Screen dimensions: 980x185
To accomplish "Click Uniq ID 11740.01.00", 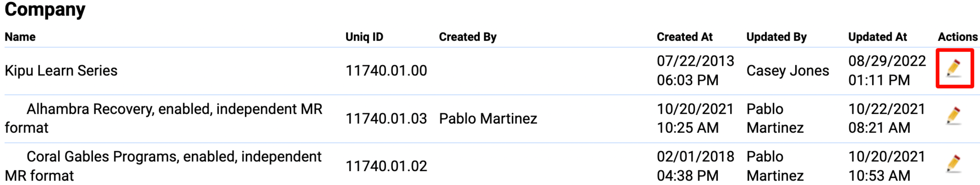I will (386, 71).
